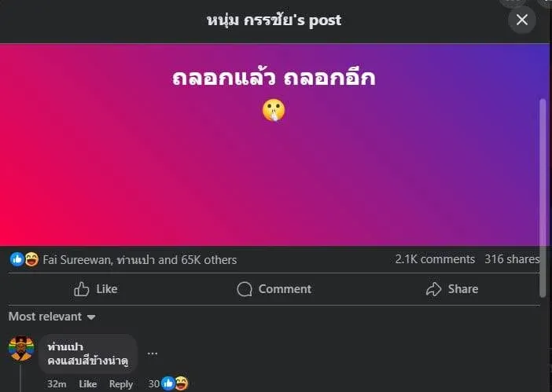Click the like reaction icon on ท่านเปา's comment
Screen dimensions: 552x392
pyautogui.click(x=168, y=383)
